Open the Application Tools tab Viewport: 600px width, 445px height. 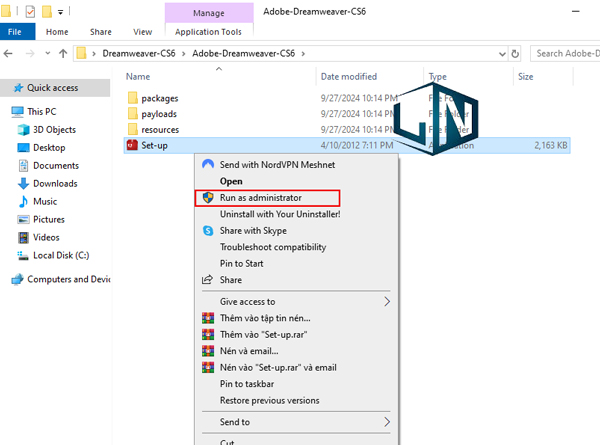pyautogui.click(x=209, y=32)
